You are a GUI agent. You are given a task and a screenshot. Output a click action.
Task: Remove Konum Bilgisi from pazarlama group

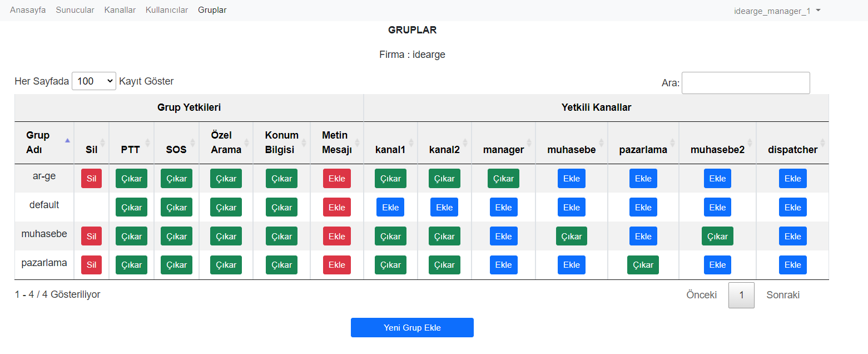pos(282,265)
